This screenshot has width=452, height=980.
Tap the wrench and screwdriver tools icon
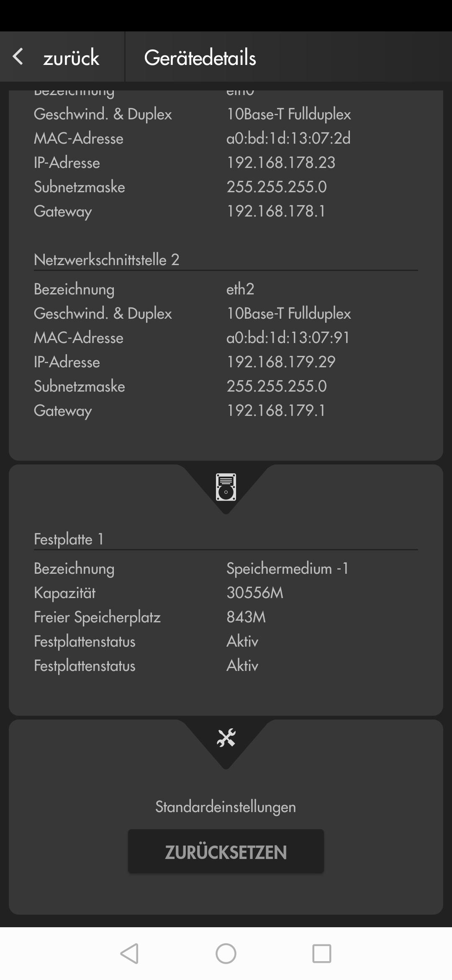click(x=226, y=738)
